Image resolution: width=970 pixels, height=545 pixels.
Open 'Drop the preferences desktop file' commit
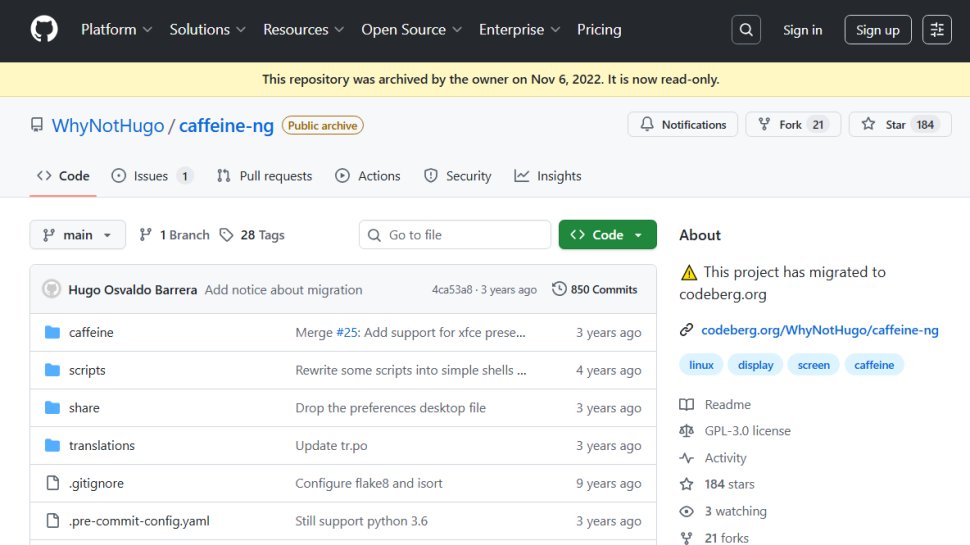[x=390, y=408]
